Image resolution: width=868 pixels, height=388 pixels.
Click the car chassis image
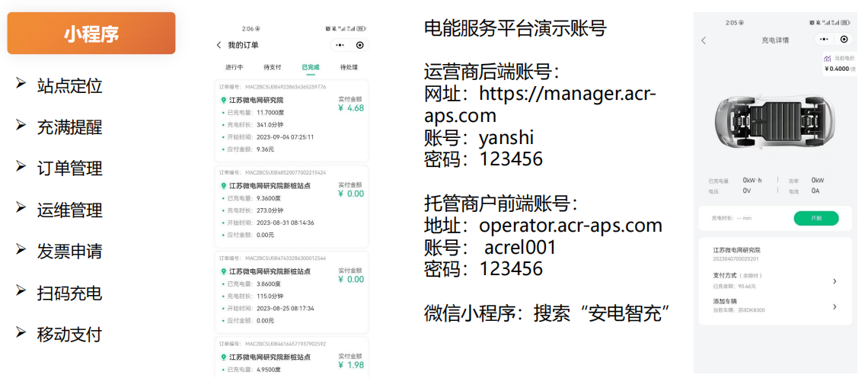775,119
